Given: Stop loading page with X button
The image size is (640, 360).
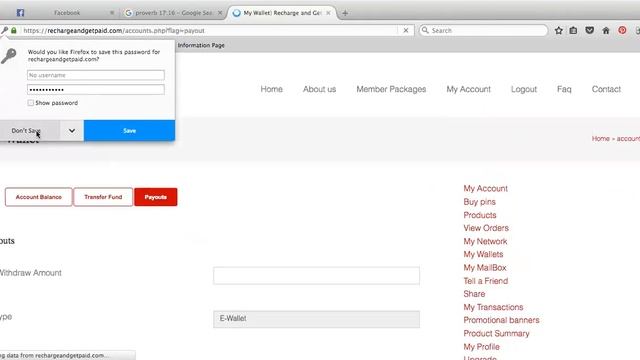Looking at the screenshot, I should pos(406,30).
